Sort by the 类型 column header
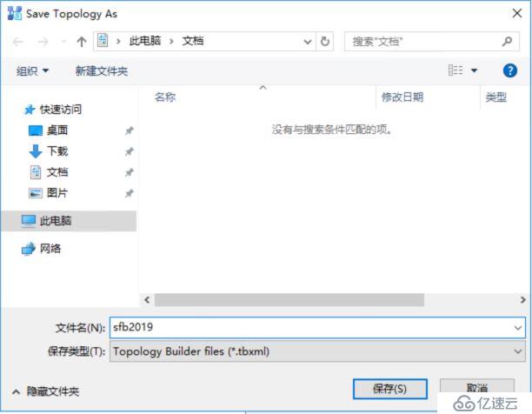 [495, 97]
